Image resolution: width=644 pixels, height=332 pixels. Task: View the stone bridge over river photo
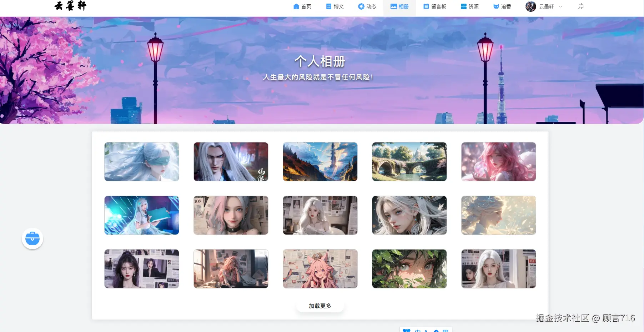click(x=409, y=162)
